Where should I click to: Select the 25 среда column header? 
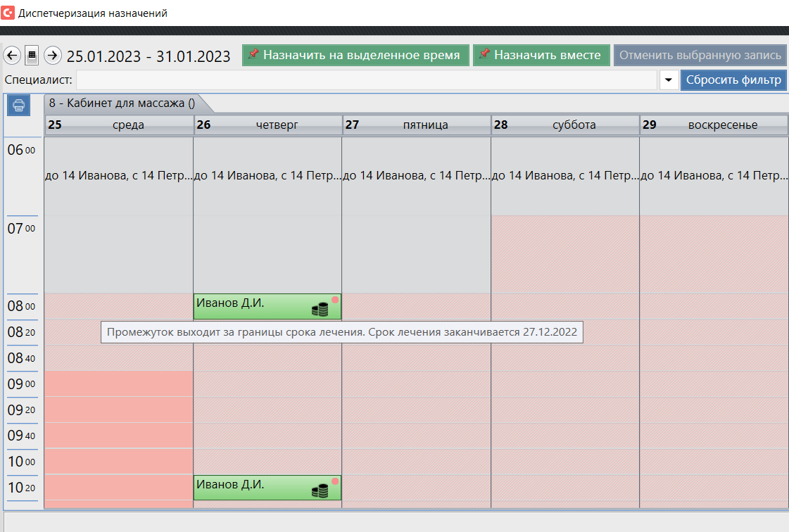pyautogui.click(x=119, y=125)
